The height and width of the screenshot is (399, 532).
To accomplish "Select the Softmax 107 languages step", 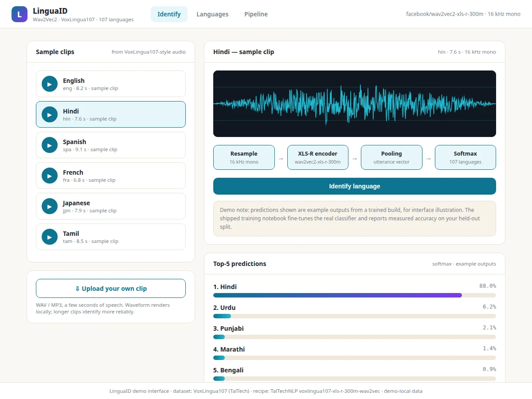I will coord(465,157).
